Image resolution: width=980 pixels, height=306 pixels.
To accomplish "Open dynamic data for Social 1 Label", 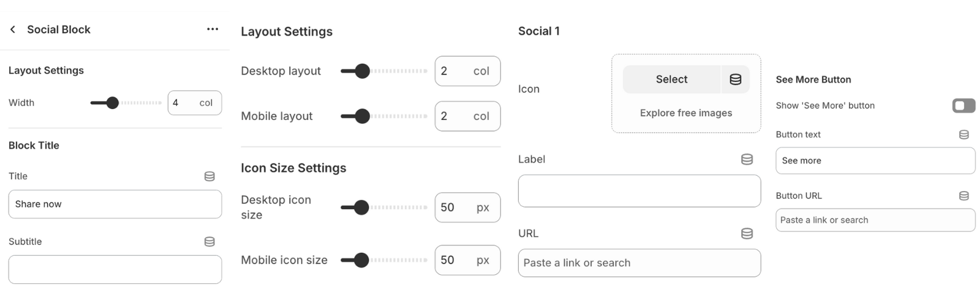I will [x=747, y=159].
